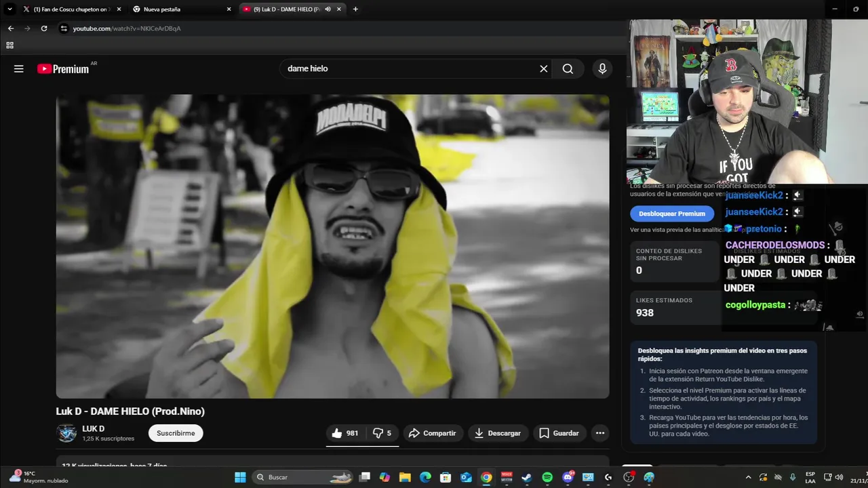Dislike the video with thumbs-down

pos(382,433)
